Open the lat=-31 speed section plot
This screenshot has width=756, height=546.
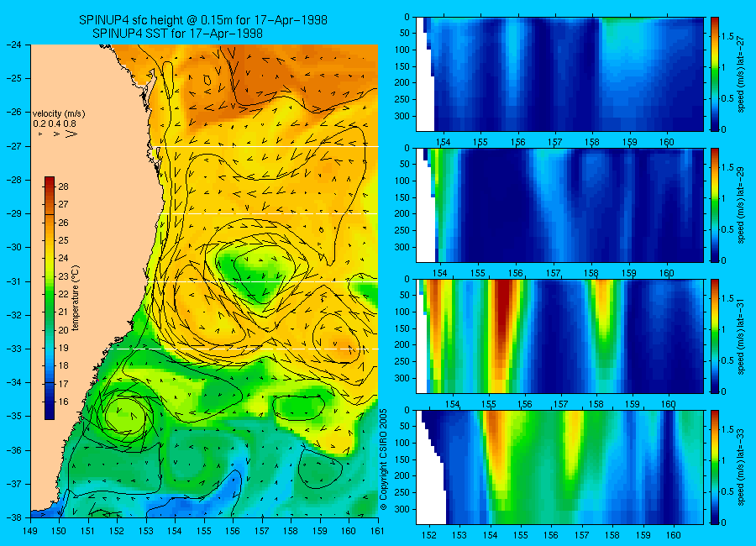559,336
